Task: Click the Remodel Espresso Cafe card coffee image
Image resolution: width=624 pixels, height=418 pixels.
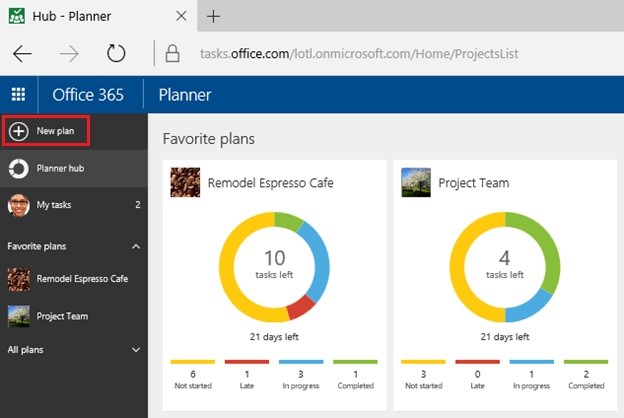Action: [185, 182]
